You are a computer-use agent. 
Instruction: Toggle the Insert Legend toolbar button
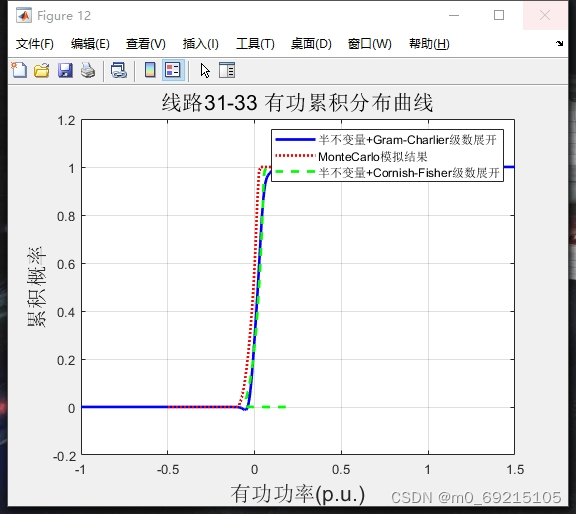[173, 70]
